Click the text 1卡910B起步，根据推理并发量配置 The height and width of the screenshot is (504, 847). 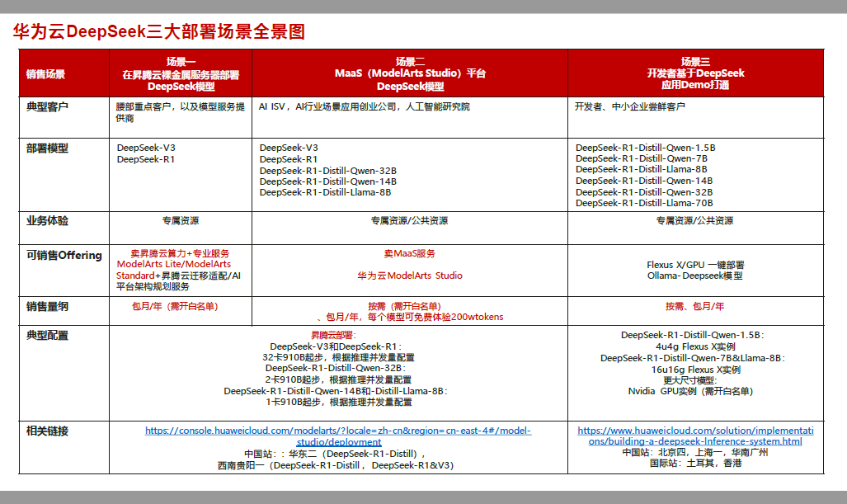339,402
